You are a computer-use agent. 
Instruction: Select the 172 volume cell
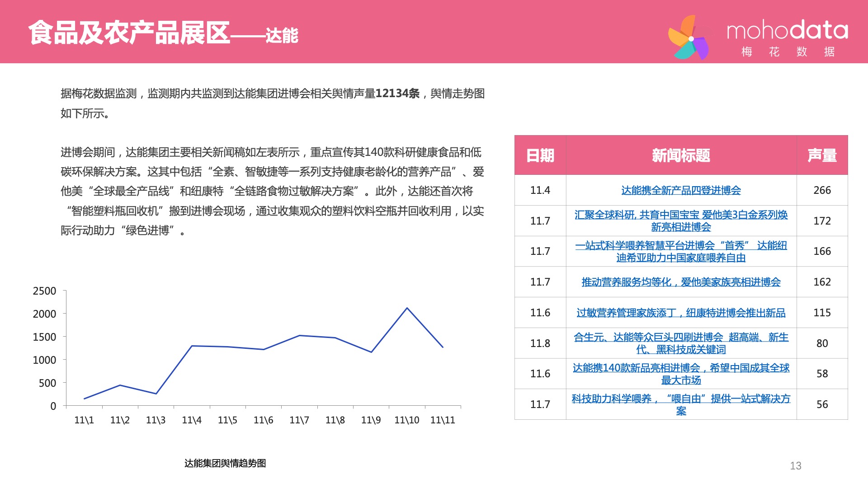(822, 221)
